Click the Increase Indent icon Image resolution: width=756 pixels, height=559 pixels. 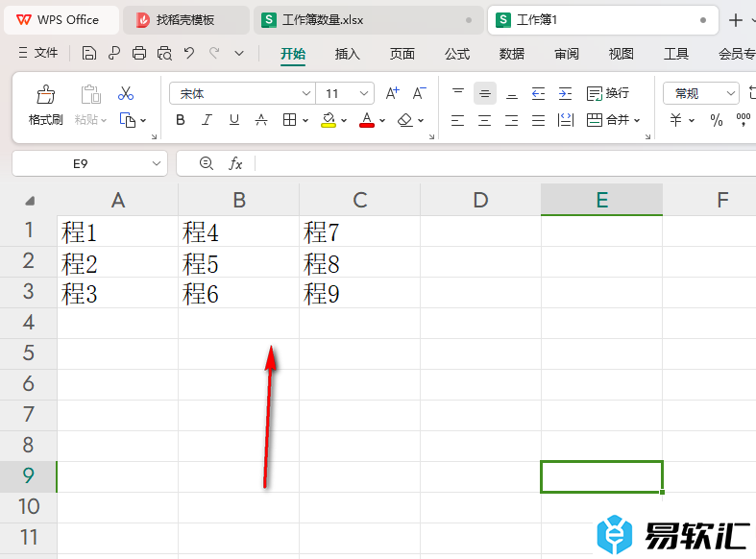point(565,93)
